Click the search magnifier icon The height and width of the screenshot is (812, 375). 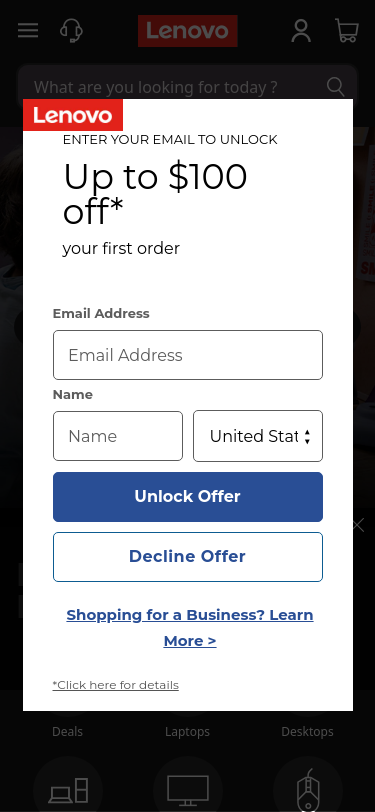336,87
